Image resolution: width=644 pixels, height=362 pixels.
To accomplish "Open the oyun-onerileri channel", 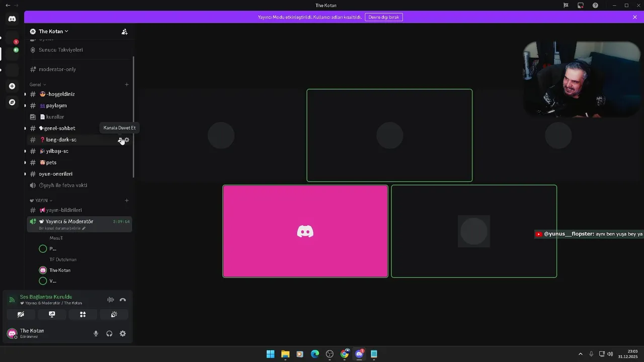I will [x=79, y=174].
